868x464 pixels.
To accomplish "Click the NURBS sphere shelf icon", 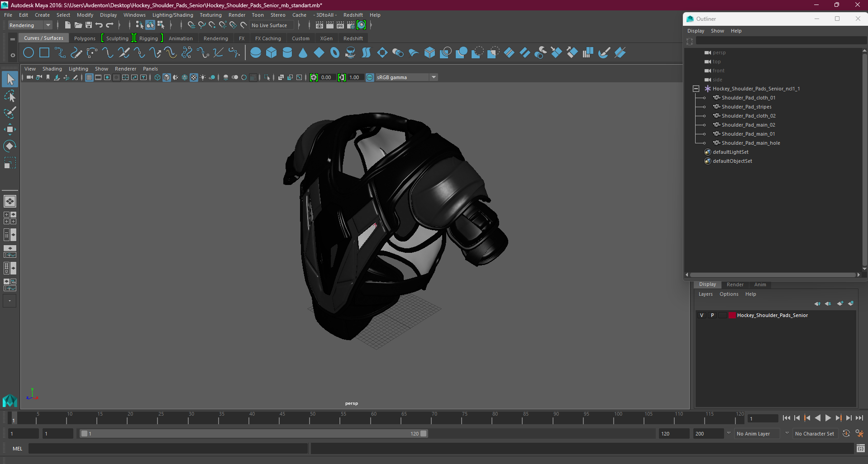I will (256, 53).
